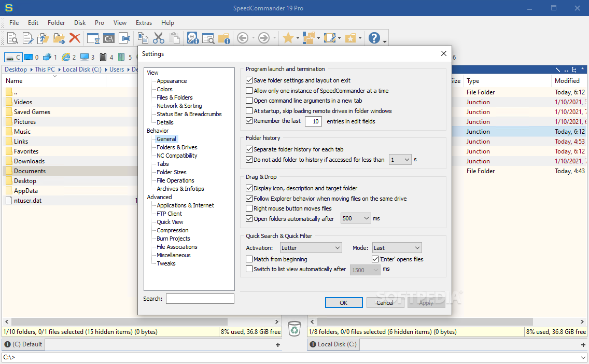Confirm settings with the OK button
The height and width of the screenshot is (364, 589).
point(344,303)
